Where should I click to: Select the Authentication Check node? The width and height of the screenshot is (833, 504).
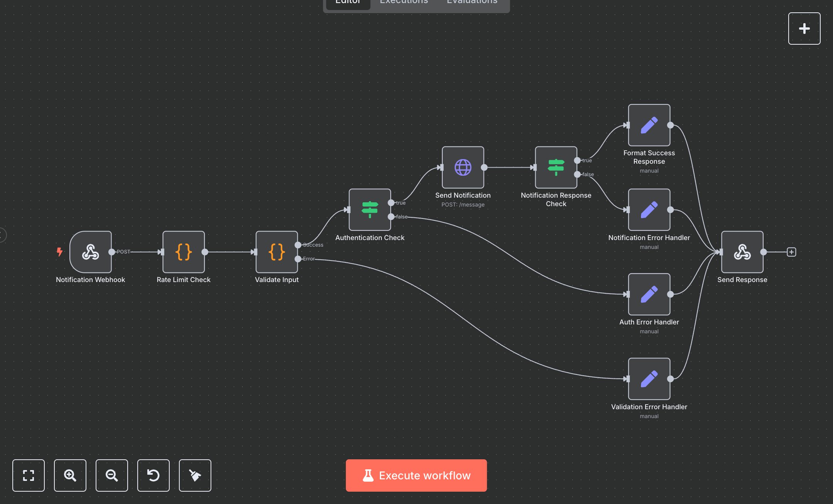tap(369, 210)
